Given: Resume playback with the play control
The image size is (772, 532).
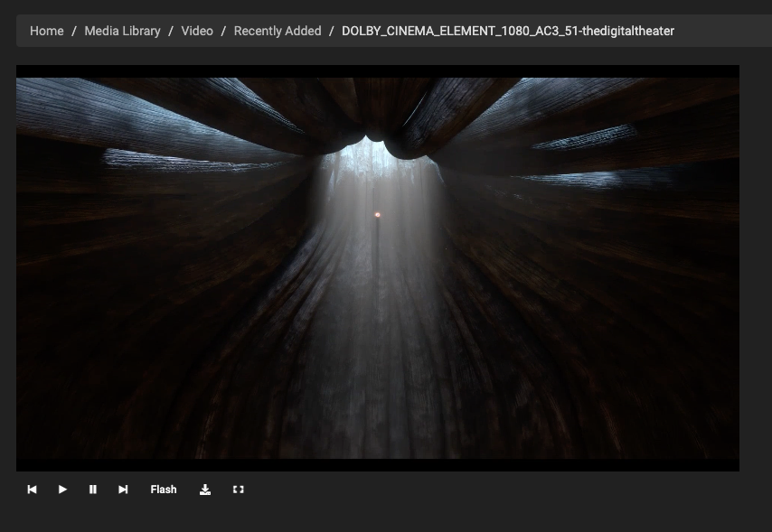Looking at the screenshot, I should [62, 490].
